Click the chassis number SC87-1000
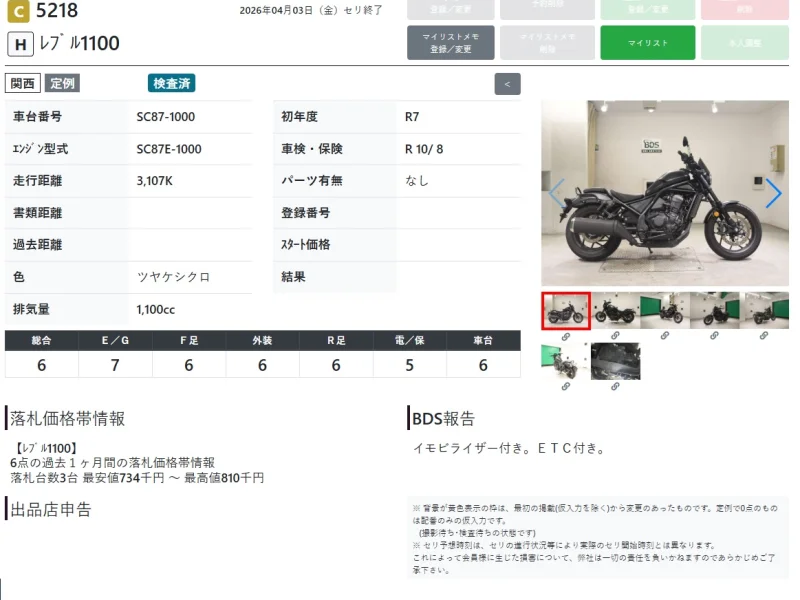The width and height of the screenshot is (800, 600). [x=166, y=117]
